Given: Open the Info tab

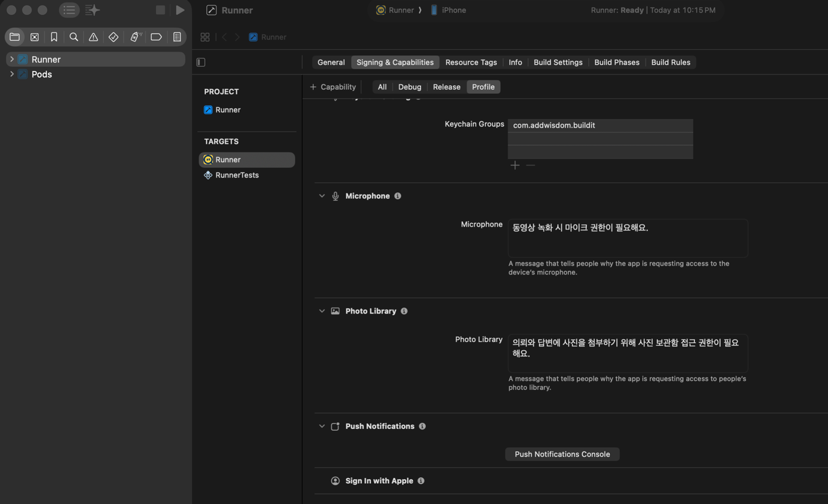Looking at the screenshot, I should (515, 62).
